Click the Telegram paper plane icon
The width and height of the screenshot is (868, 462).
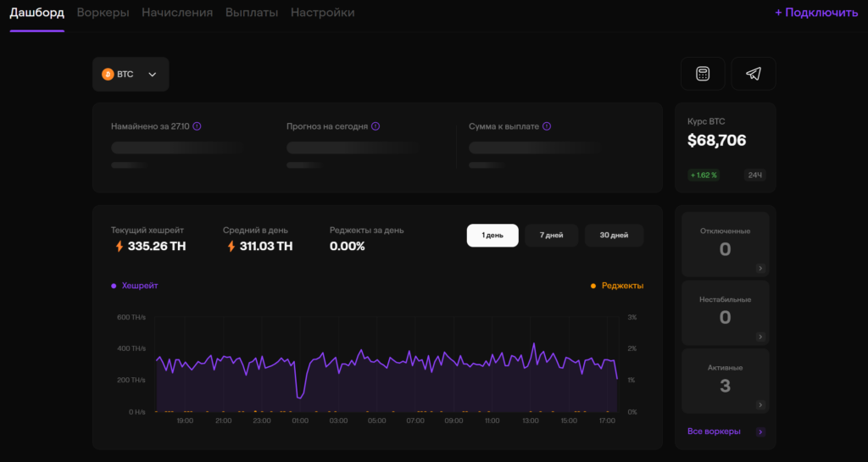point(753,74)
